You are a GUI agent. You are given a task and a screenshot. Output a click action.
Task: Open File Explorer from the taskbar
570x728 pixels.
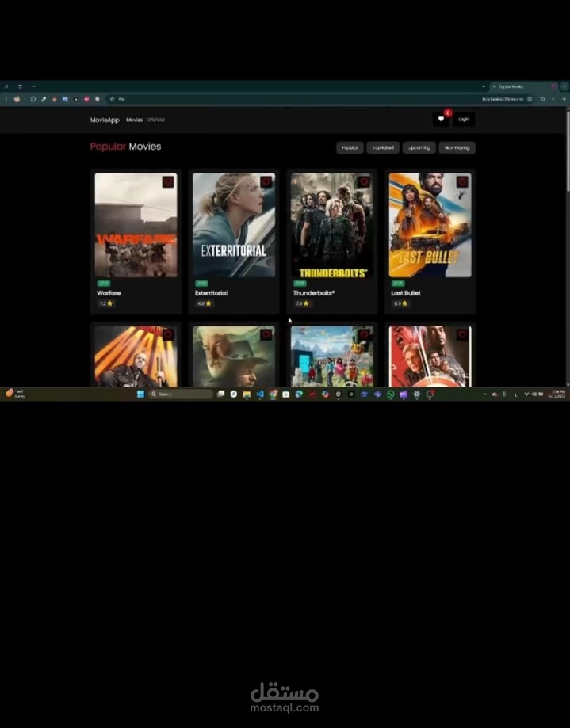247,394
